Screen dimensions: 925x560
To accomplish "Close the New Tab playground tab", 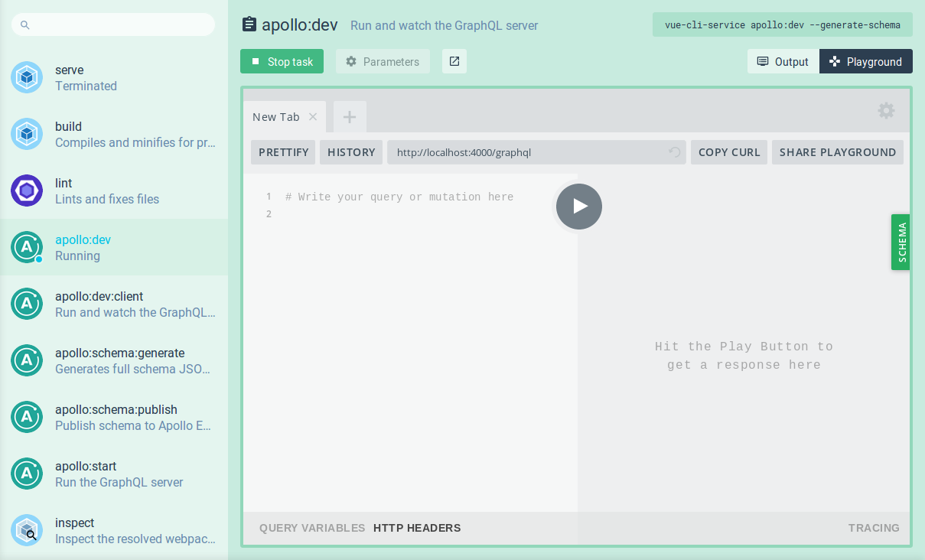I will [313, 117].
